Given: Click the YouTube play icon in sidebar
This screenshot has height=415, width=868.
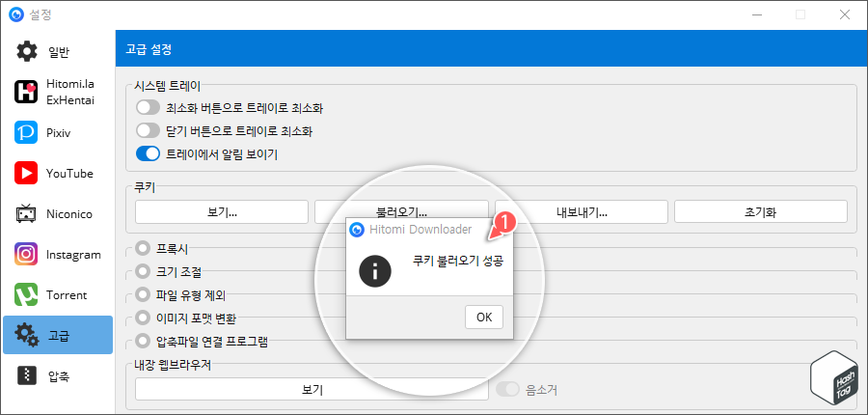Looking at the screenshot, I should (x=26, y=173).
